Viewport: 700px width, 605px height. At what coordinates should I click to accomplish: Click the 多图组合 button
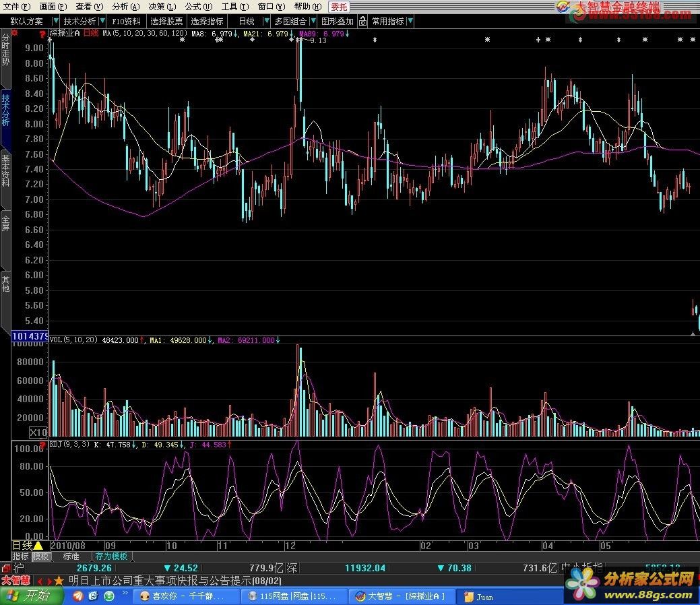[x=290, y=21]
